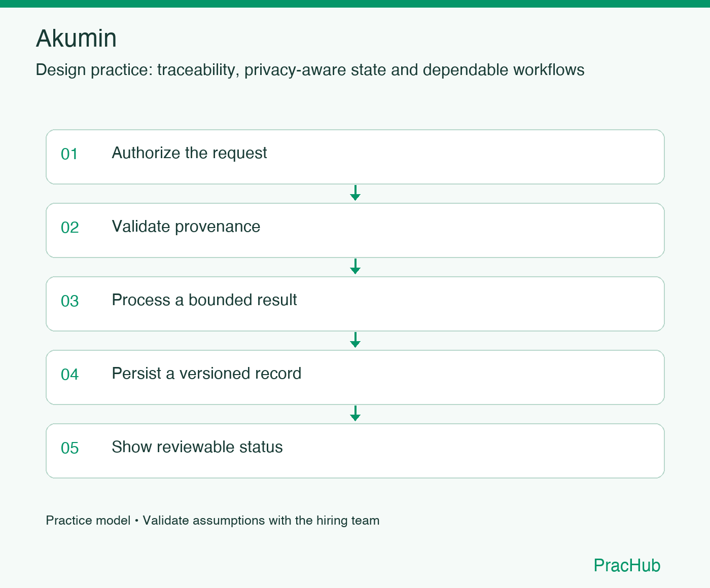Click step number 01
710x588 pixels.
pyautogui.click(x=69, y=154)
